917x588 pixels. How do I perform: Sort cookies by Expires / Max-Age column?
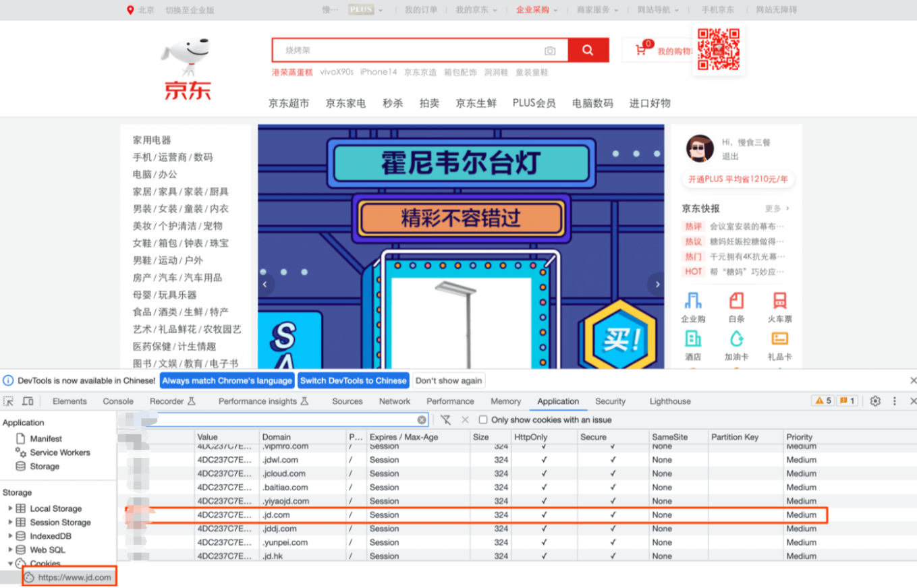pyautogui.click(x=418, y=437)
